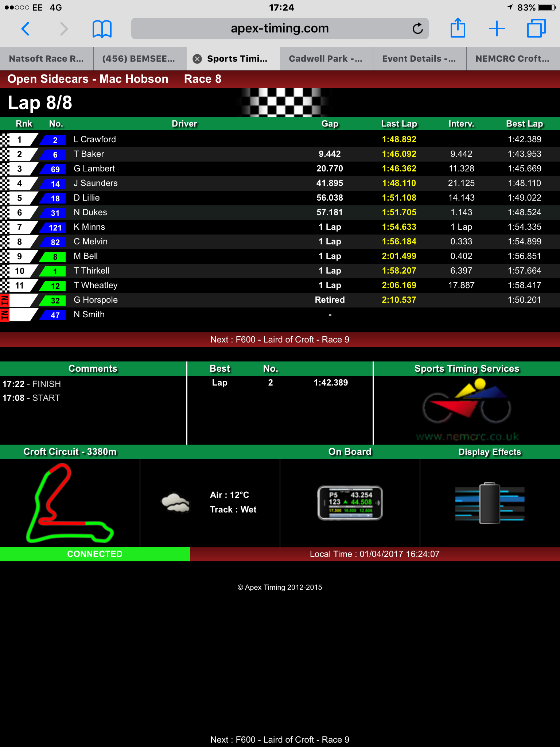Open the tab overview icon

(536, 28)
